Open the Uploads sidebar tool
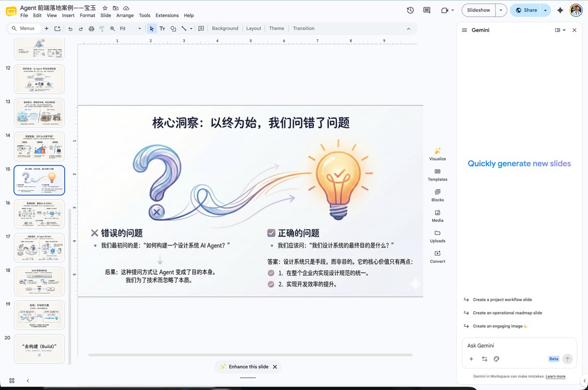 click(x=438, y=236)
